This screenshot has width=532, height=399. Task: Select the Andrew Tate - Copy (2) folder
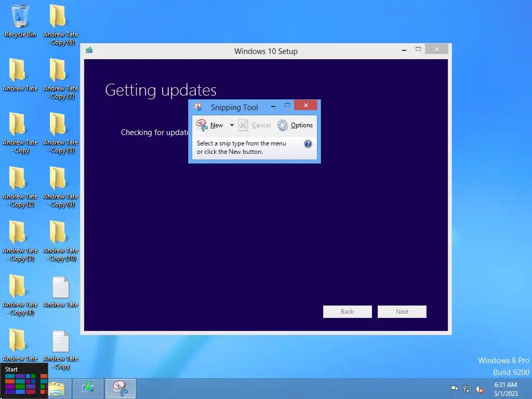tap(20, 187)
